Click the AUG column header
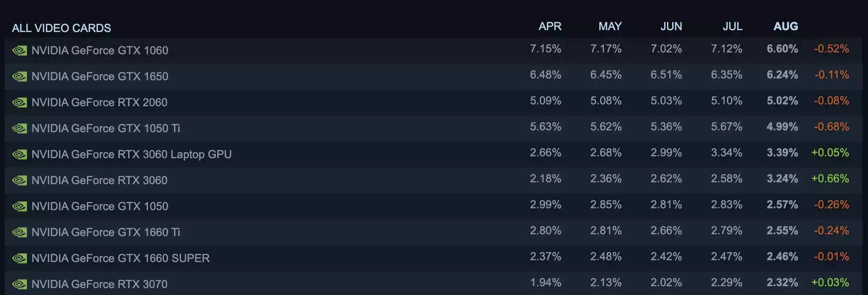 click(x=785, y=26)
